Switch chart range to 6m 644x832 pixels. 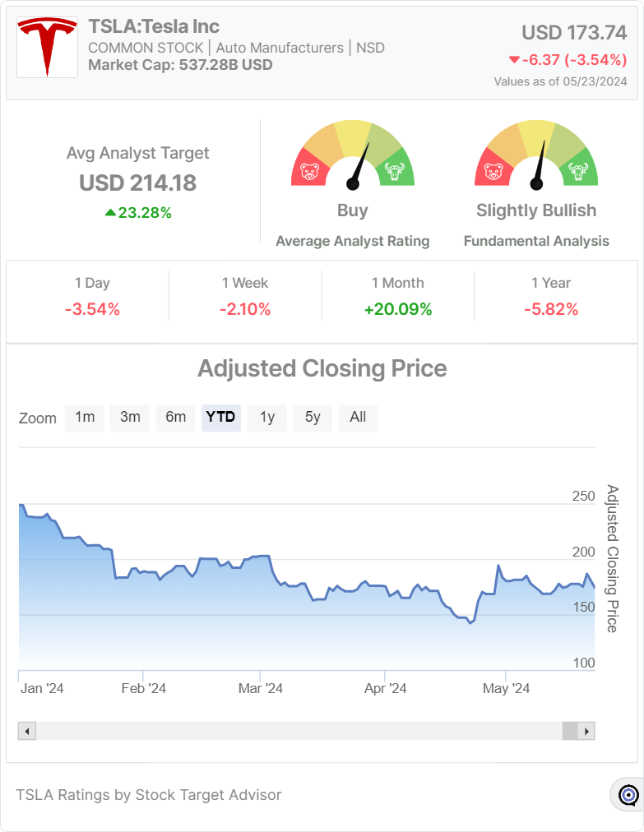click(175, 417)
